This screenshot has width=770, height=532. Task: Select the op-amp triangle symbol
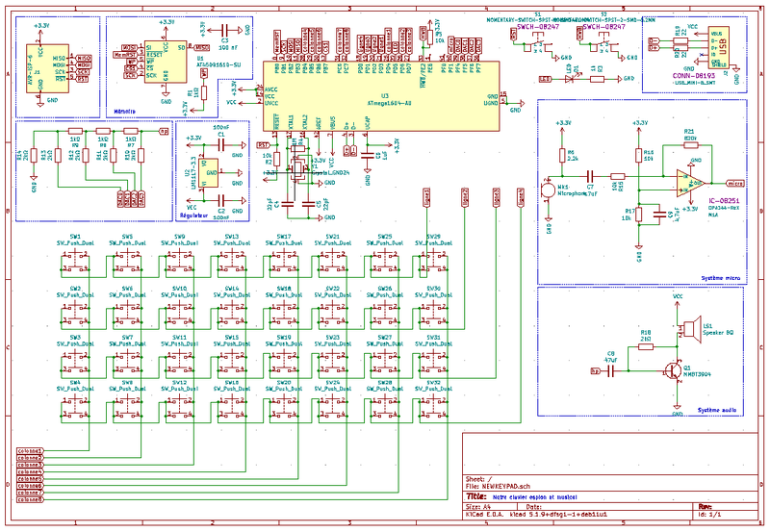point(683,178)
